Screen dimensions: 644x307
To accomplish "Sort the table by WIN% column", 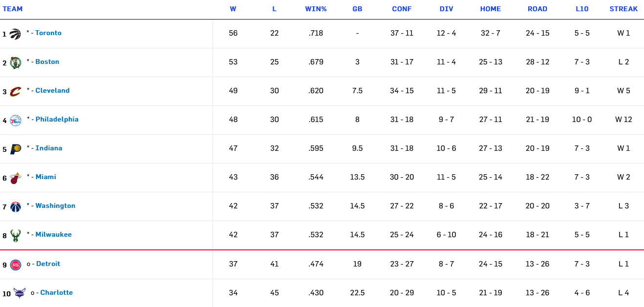I will 316,9.
